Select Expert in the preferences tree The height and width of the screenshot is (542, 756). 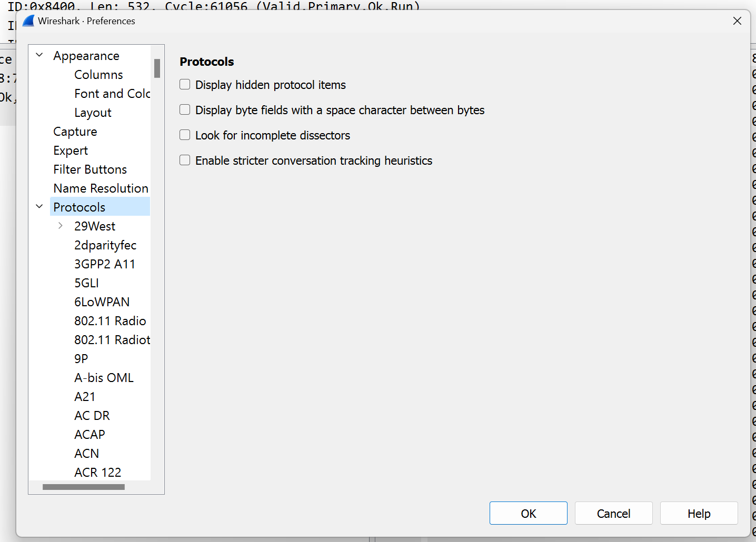71,150
